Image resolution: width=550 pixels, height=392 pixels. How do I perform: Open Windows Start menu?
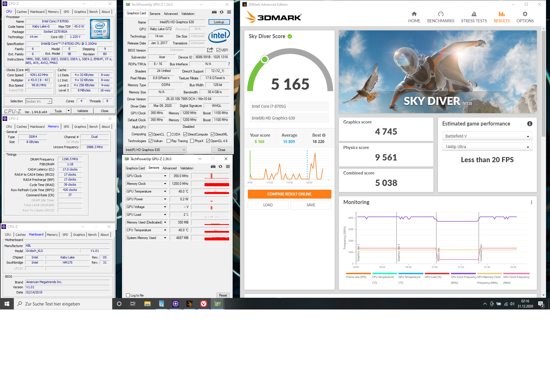pos(7,304)
